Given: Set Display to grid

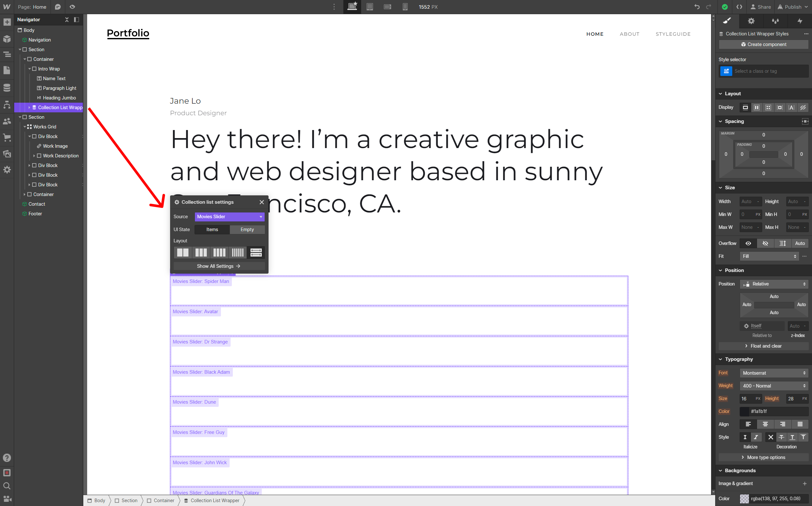Looking at the screenshot, I should pos(768,108).
